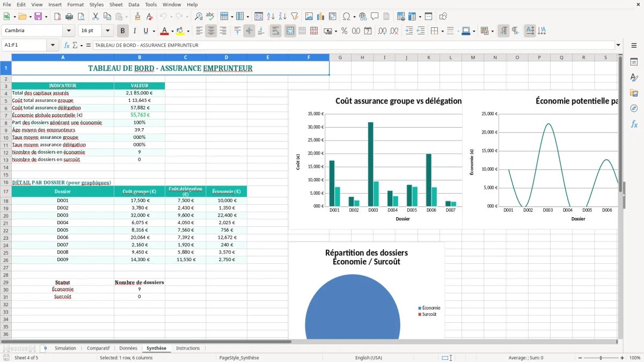
Task: Open the Data menu
Action: point(134,4)
